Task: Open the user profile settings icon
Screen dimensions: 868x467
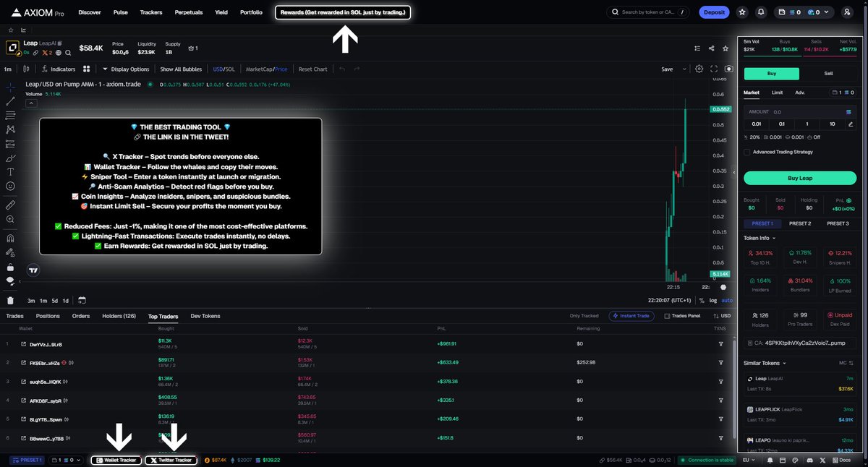Action: (848, 12)
